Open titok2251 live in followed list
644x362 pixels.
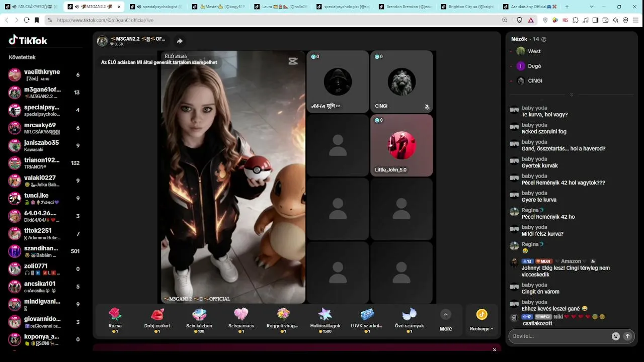point(45,234)
